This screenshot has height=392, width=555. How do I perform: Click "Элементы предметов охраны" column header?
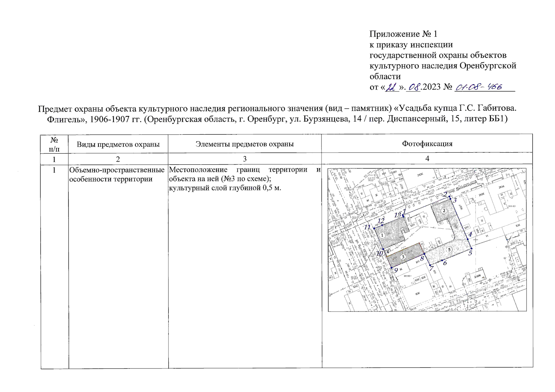245,144
